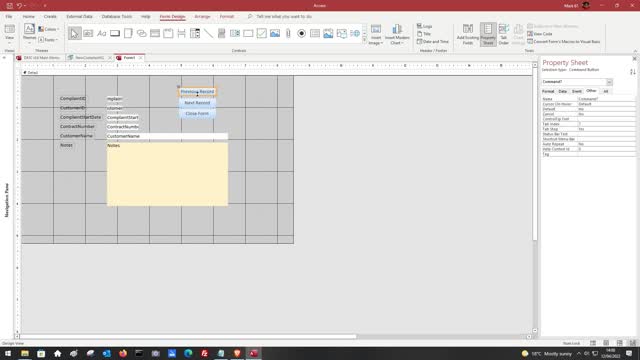Pick the Line control tool
The width and height of the screenshot is (640, 360).
(208, 33)
